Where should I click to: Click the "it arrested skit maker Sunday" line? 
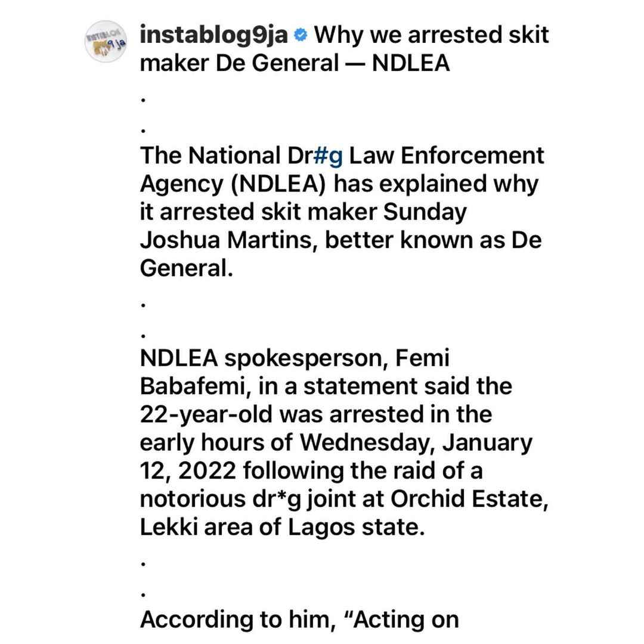tap(303, 213)
